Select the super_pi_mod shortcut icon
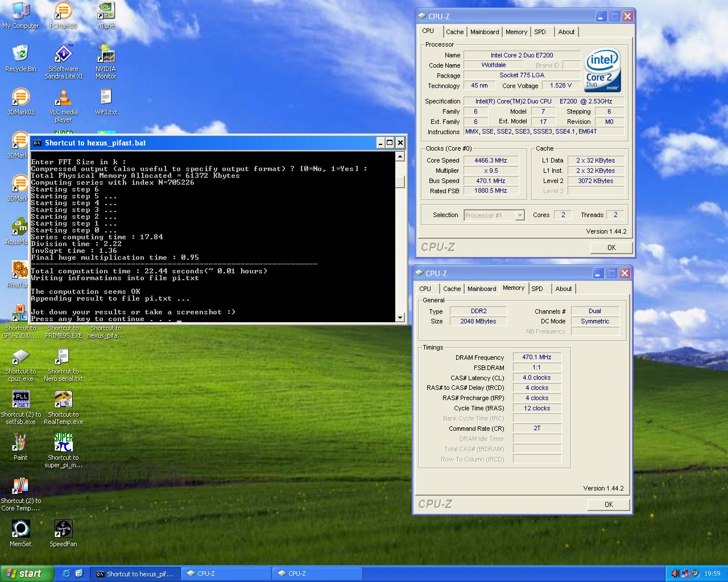 click(63, 451)
